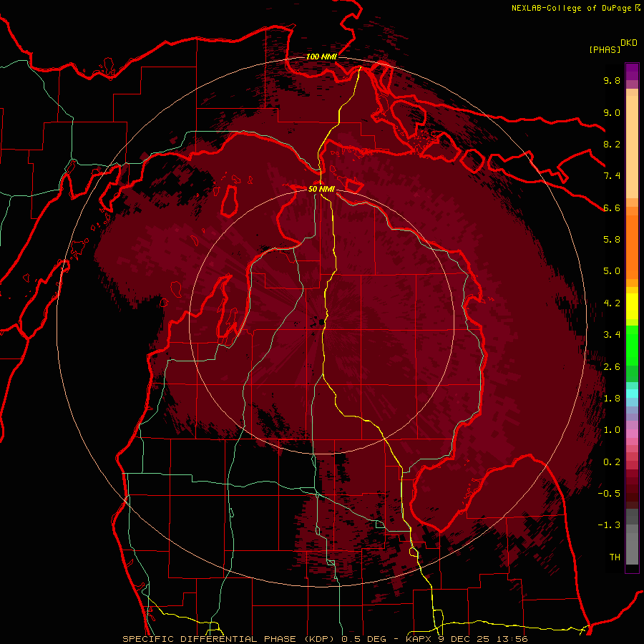This screenshot has height=644, width=644.
Task: Click the [PHAS] colorbar unit label
Action: click(x=605, y=49)
